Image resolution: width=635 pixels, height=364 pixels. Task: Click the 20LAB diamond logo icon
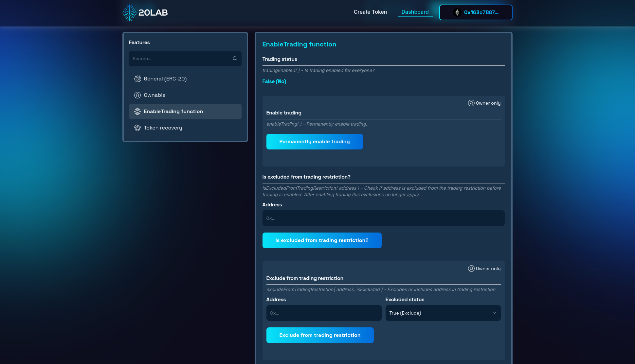[x=129, y=12]
